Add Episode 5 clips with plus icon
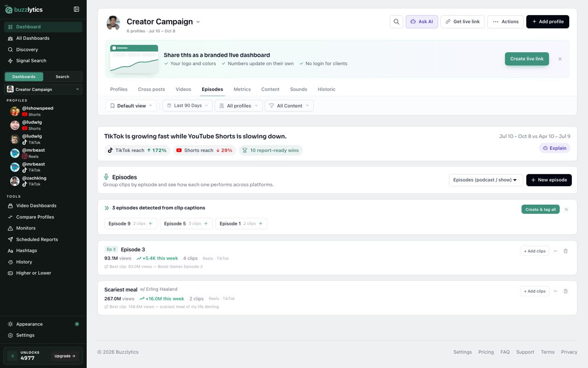Image resolution: width=588 pixels, height=368 pixels. pos(206,224)
